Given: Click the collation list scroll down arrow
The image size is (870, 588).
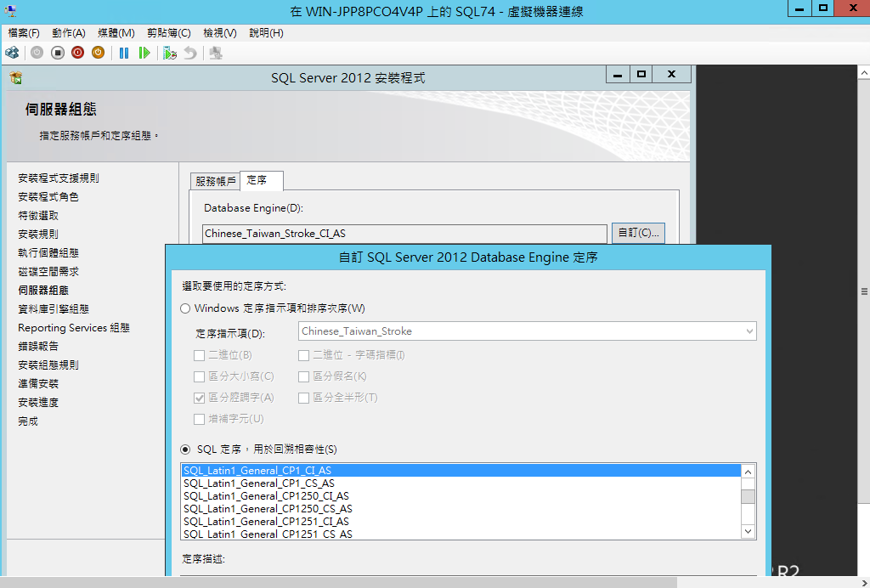Looking at the screenshot, I should [748, 531].
